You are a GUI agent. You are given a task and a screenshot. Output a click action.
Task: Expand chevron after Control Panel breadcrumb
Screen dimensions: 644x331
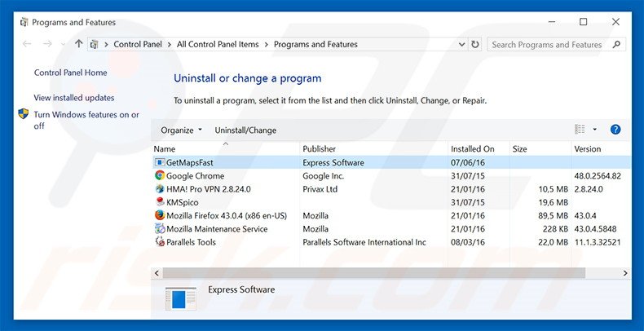[x=170, y=44]
